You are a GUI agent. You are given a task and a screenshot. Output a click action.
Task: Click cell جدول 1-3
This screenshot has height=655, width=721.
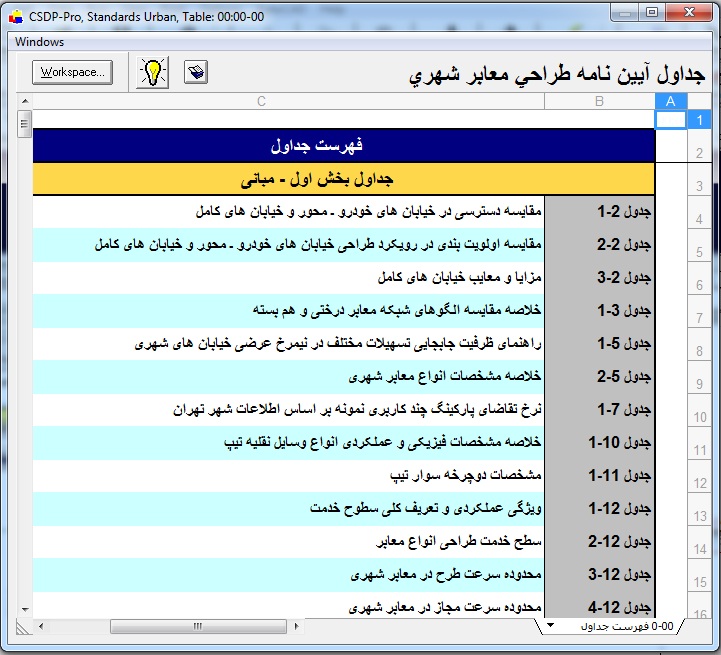600,311
